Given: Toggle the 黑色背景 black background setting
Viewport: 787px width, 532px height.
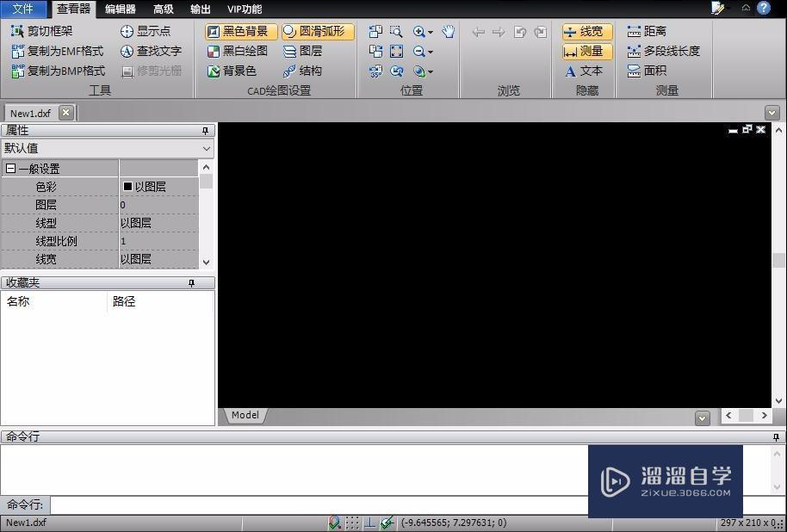Looking at the screenshot, I should coord(244,31).
